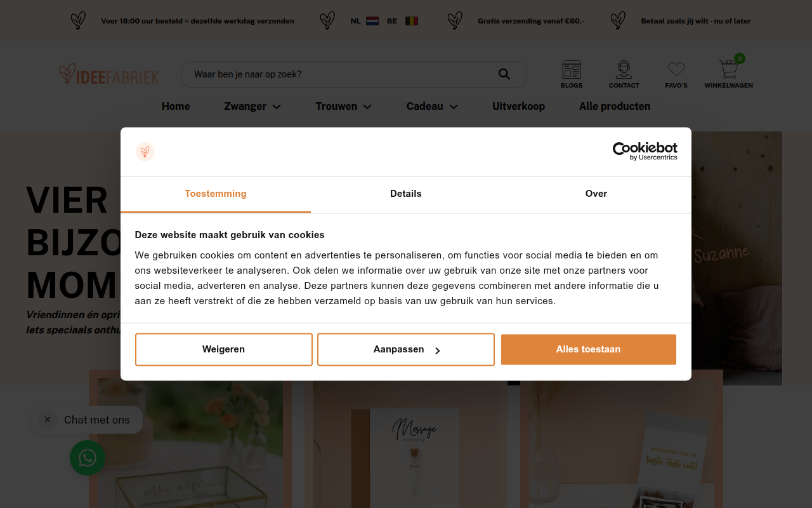Screen dimensions: 812x508
Task: Click the Alles toestaan button
Action: (589, 350)
